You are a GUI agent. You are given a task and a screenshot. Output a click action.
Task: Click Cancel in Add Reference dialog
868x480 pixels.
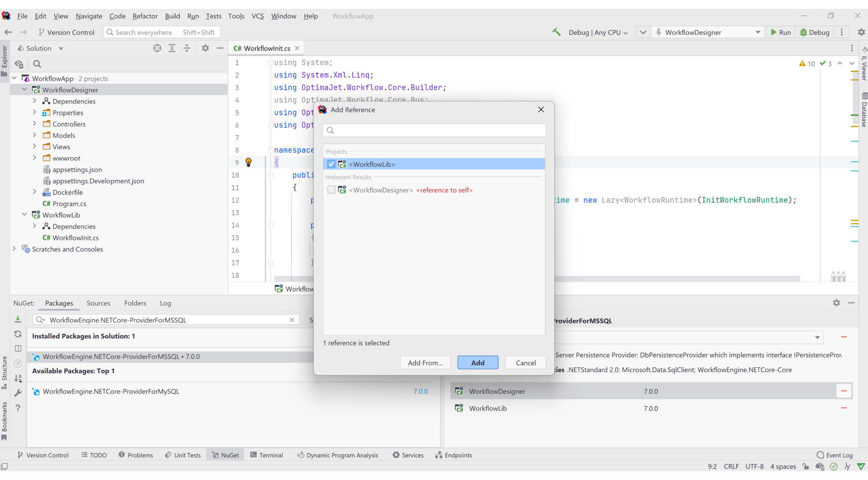[526, 363]
